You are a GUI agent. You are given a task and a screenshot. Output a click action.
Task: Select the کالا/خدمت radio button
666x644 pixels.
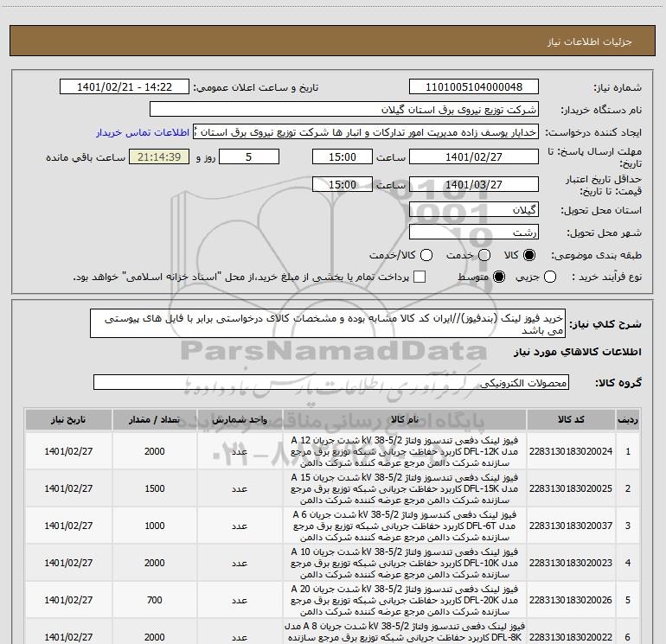pos(426,255)
